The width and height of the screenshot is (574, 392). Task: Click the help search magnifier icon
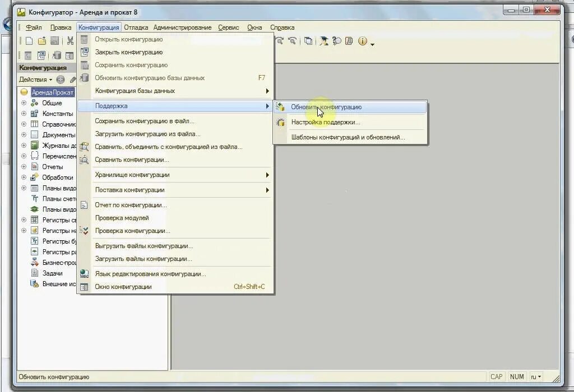pyautogui.click(x=337, y=41)
